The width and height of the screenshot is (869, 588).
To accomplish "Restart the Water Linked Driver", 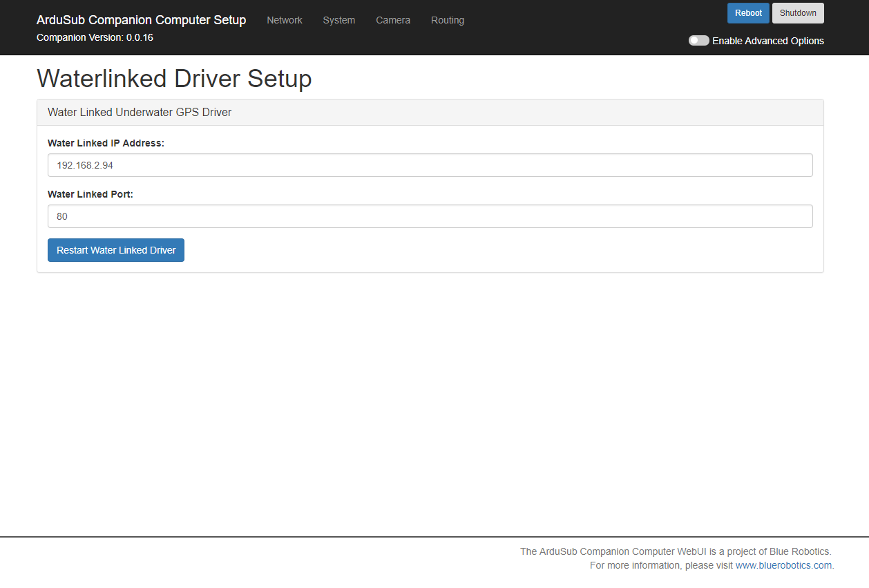I will (x=116, y=250).
